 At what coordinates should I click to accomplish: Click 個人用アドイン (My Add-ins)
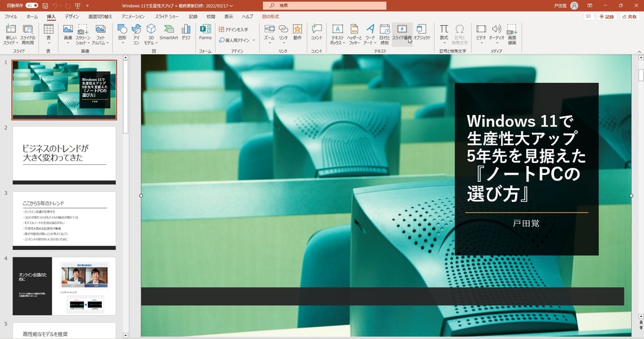point(235,40)
